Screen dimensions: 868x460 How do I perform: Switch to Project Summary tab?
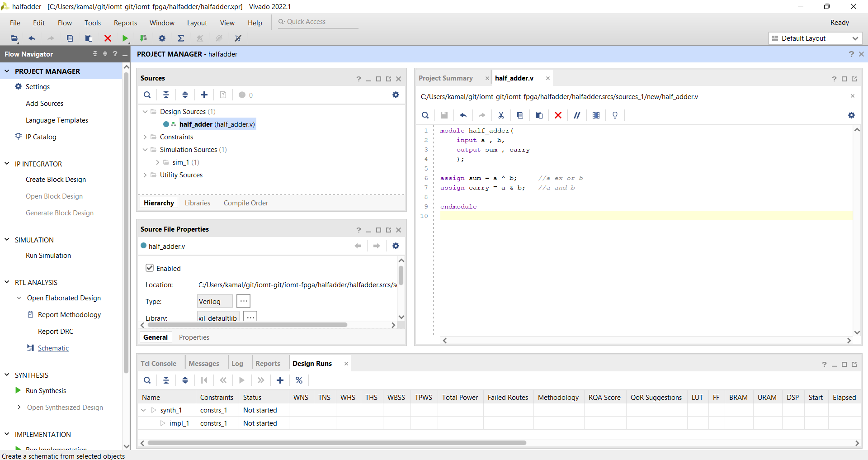coord(446,78)
